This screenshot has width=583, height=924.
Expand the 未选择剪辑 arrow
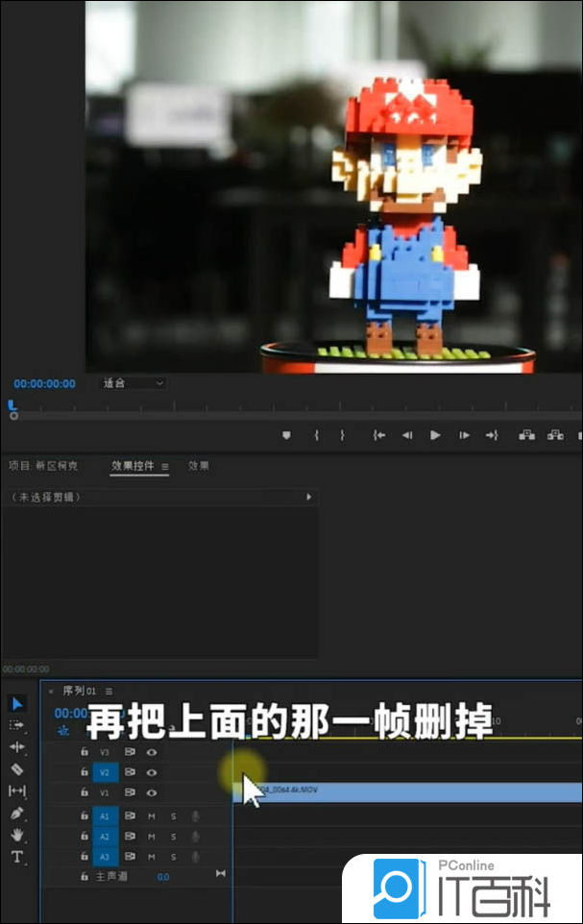point(309,497)
